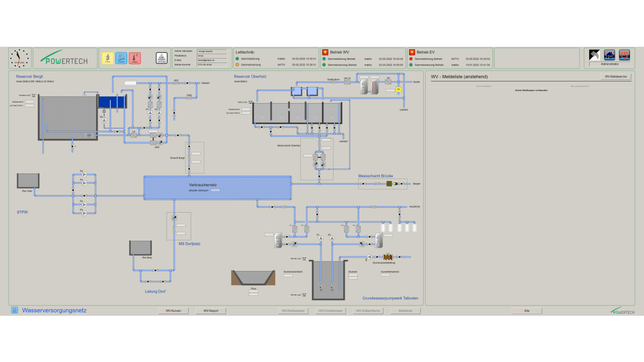
Task: Go to the home overview icon
Action: (x=609, y=55)
